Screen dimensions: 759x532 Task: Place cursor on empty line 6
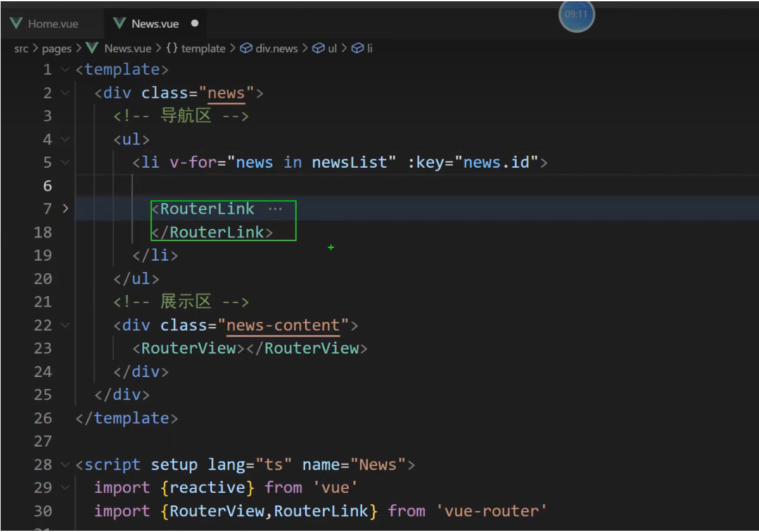(x=417, y=186)
